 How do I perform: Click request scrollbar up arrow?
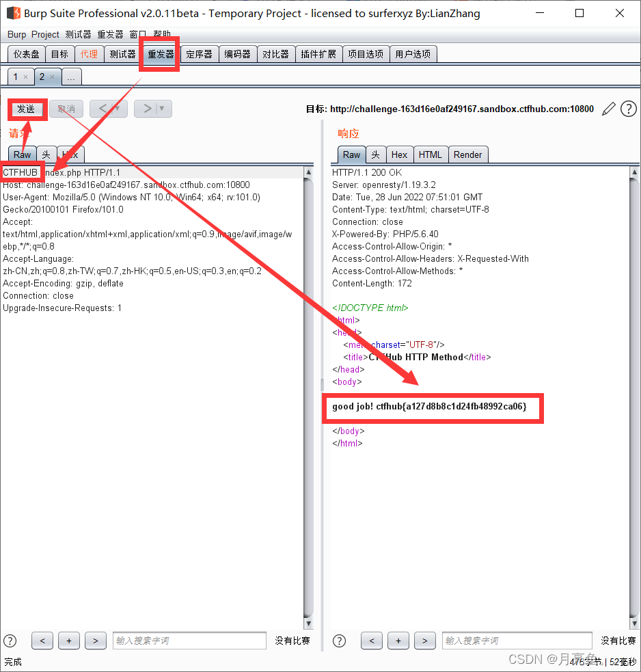pyautogui.click(x=308, y=172)
